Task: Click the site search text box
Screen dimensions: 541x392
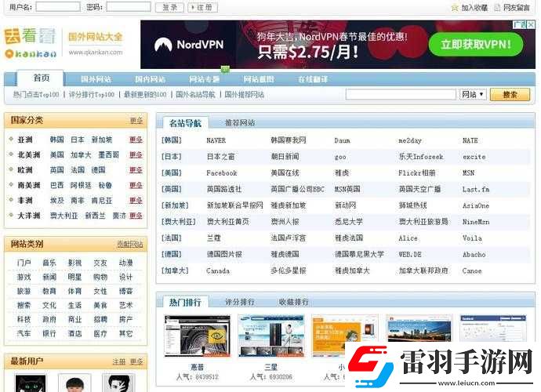Action: click(x=401, y=94)
